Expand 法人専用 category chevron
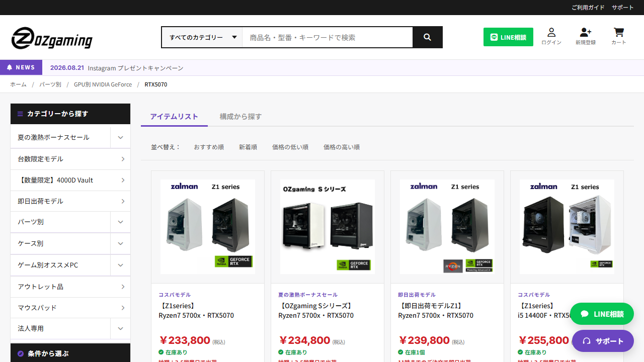The image size is (644, 362). coord(120,328)
